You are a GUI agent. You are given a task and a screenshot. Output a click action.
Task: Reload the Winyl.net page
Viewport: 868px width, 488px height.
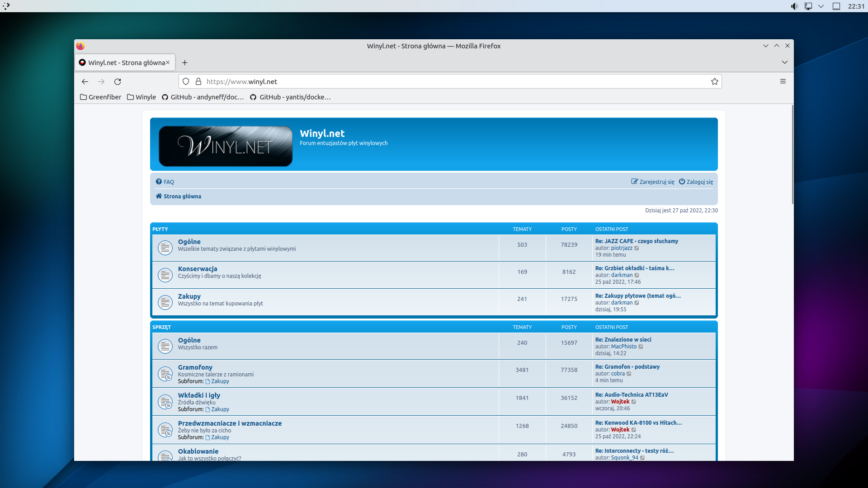tap(118, 82)
